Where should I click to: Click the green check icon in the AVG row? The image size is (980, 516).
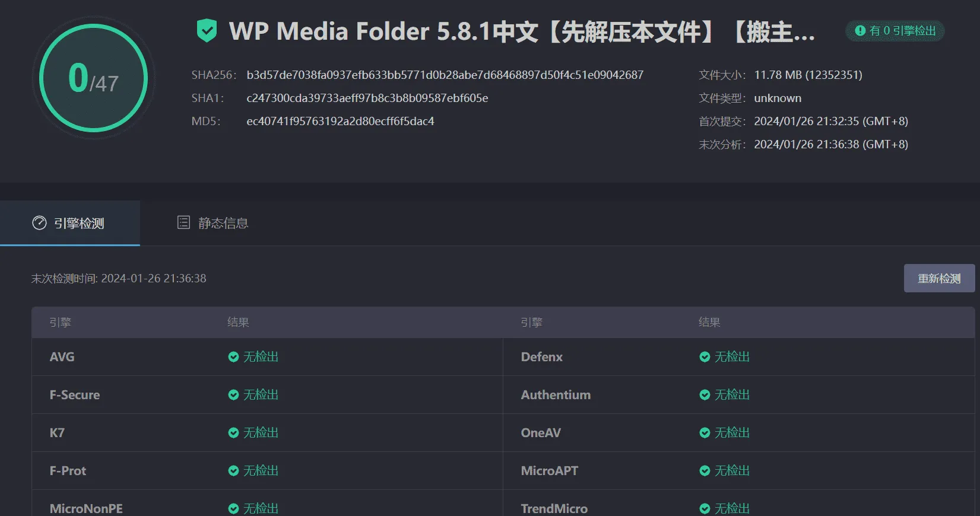coord(233,357)
